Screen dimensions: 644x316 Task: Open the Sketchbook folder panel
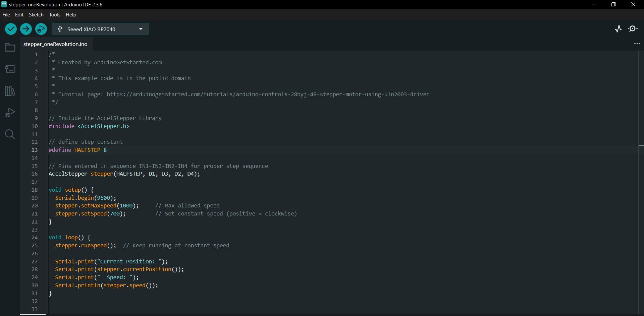(10, 47)
